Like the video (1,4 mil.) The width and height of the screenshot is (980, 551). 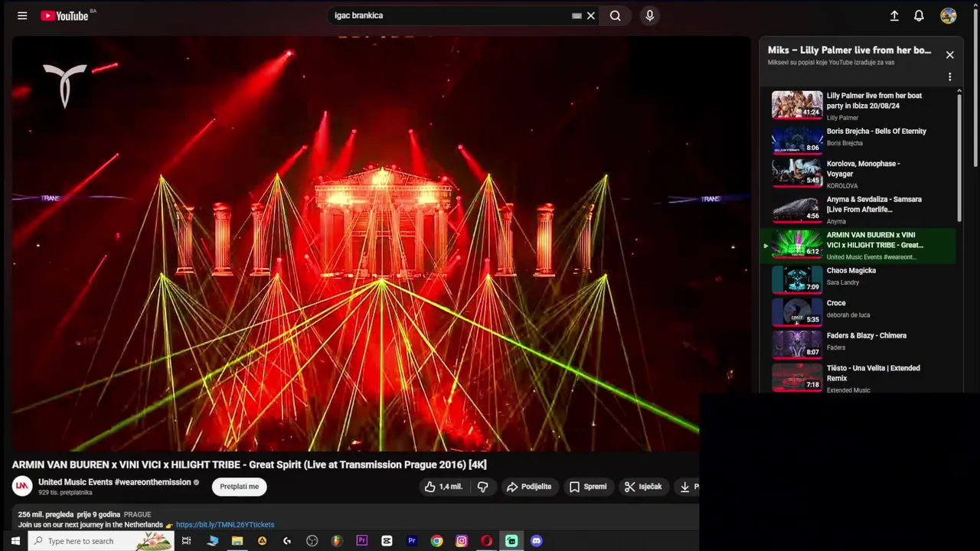443,487
